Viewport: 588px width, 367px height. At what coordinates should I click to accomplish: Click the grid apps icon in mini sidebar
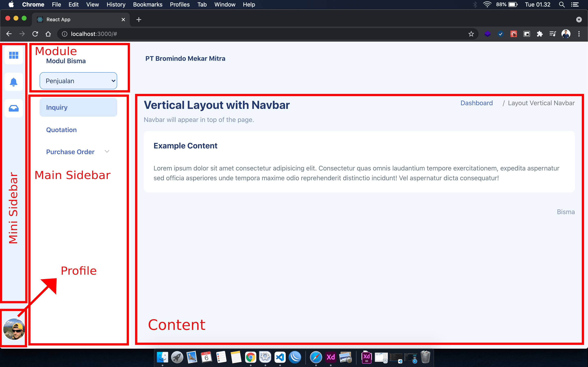[x=14, y=55]
